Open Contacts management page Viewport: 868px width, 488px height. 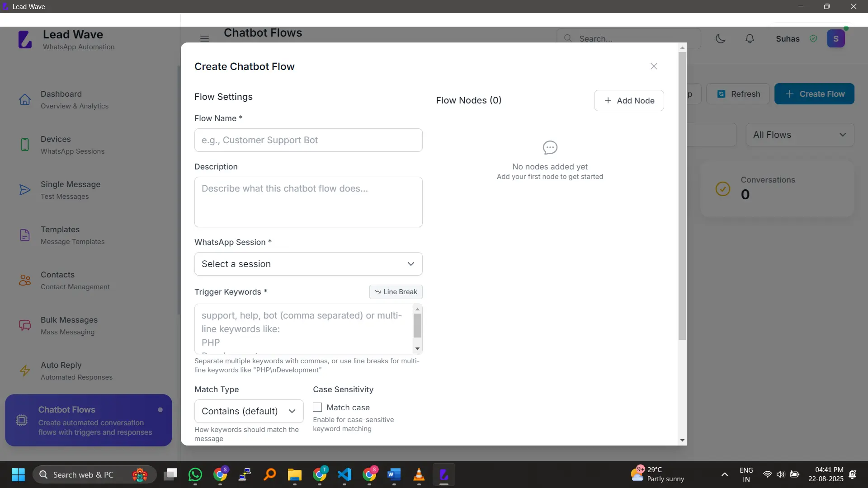(x=88, y=280)
